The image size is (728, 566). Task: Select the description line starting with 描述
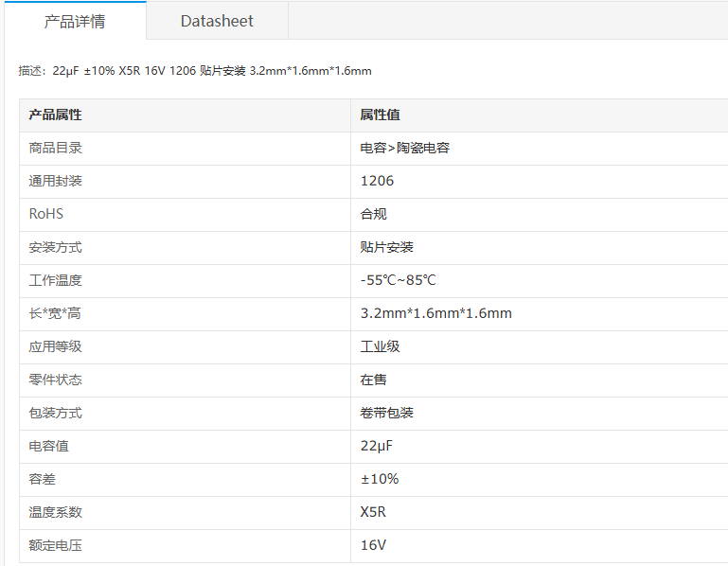195,71
